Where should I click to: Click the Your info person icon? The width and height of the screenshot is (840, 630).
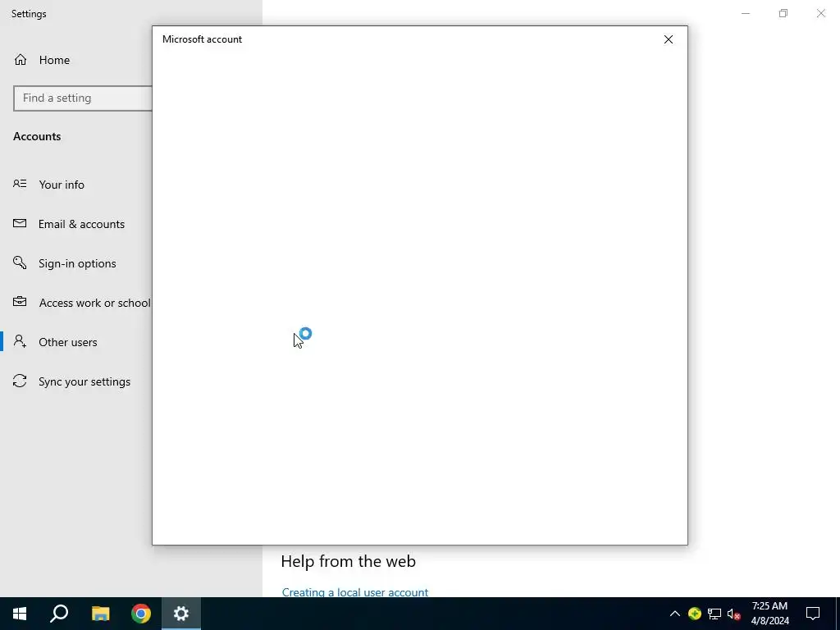20,184
